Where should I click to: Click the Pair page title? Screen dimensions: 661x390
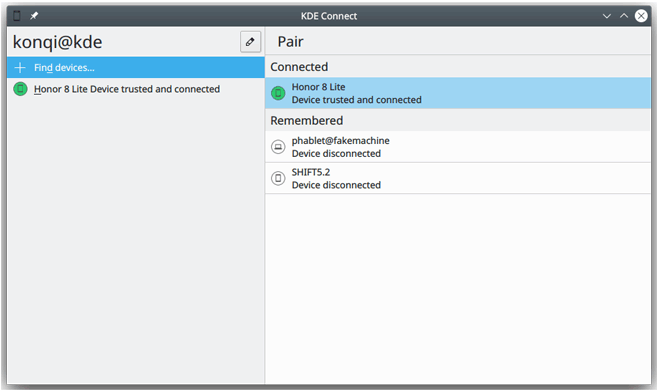290,42
